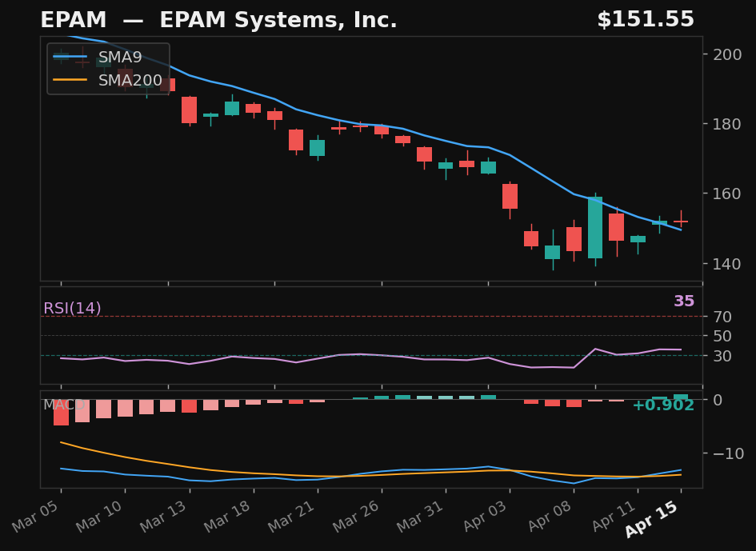
Task: Click the Mar 13 date label
Action: pyautogui.click(x=163, y=516)
